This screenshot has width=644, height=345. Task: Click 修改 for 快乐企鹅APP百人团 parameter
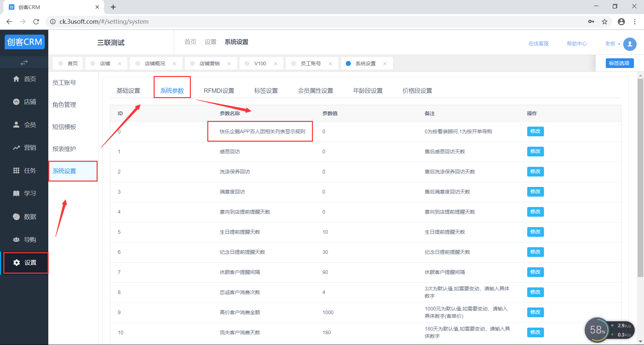click(x=535, y=131)
